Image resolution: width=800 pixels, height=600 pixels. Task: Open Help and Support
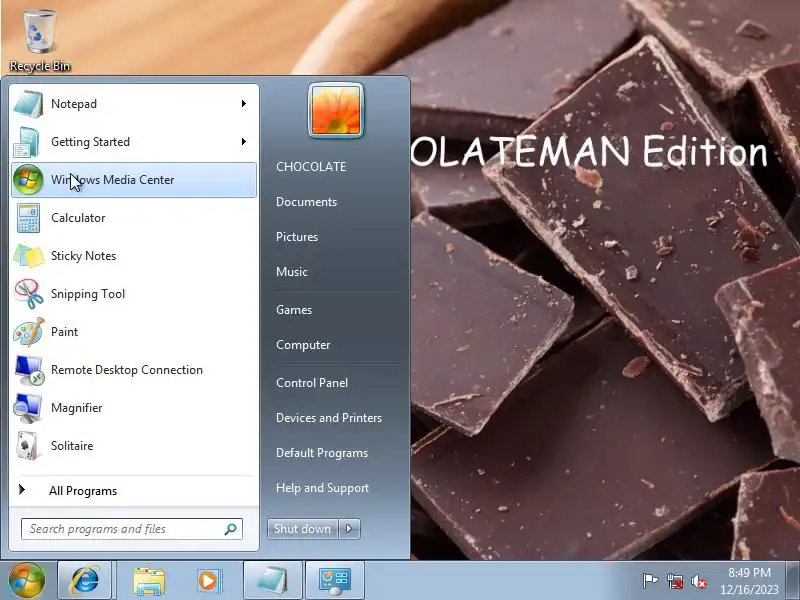pos(322,488)
